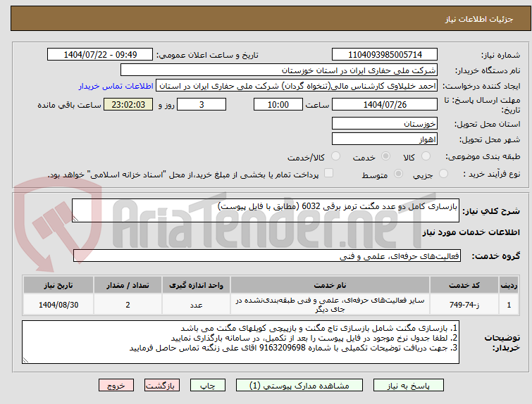
Task: Click the واحد اندازه گیری column header
Action: coord(196,285)
